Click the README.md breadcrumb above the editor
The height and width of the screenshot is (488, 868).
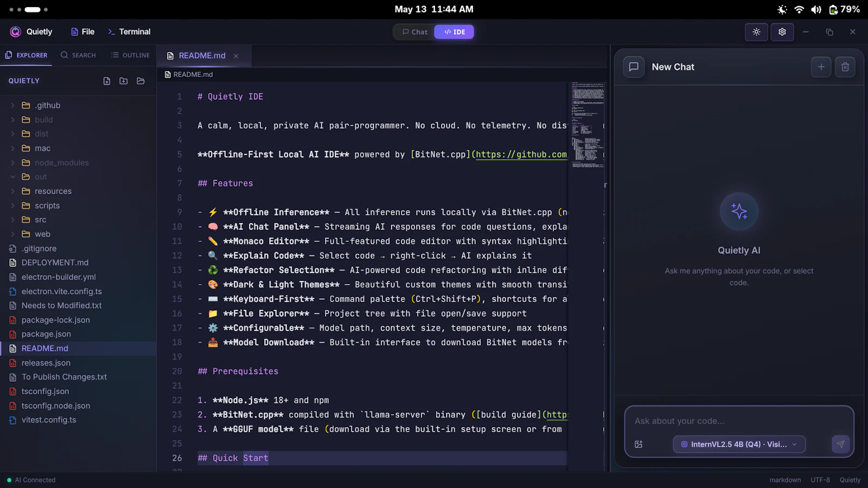click(189, 75)
